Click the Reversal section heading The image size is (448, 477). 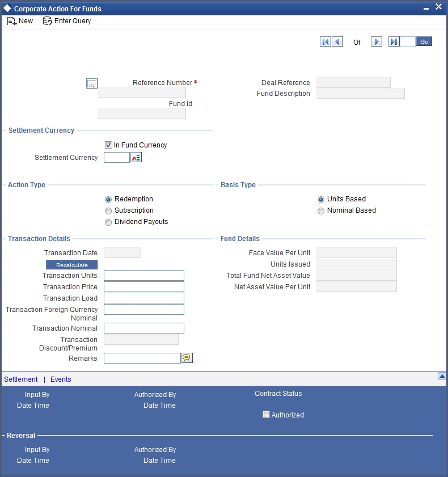[x=21, y=436]
